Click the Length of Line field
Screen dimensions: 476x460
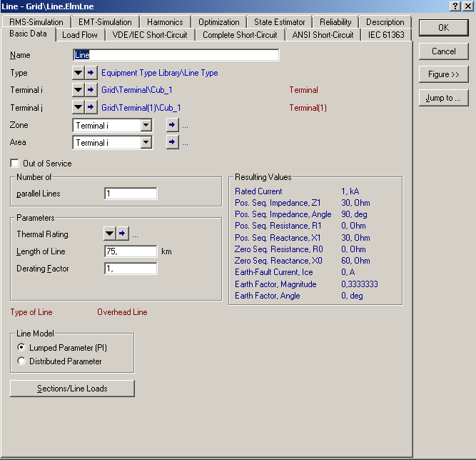[x=131, y=251]
